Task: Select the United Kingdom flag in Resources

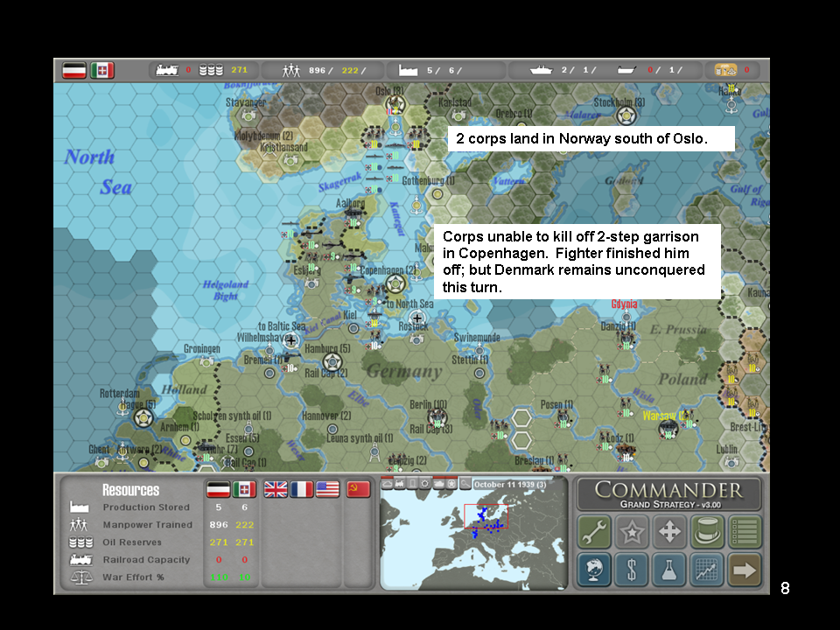Action: click(276, 489)
